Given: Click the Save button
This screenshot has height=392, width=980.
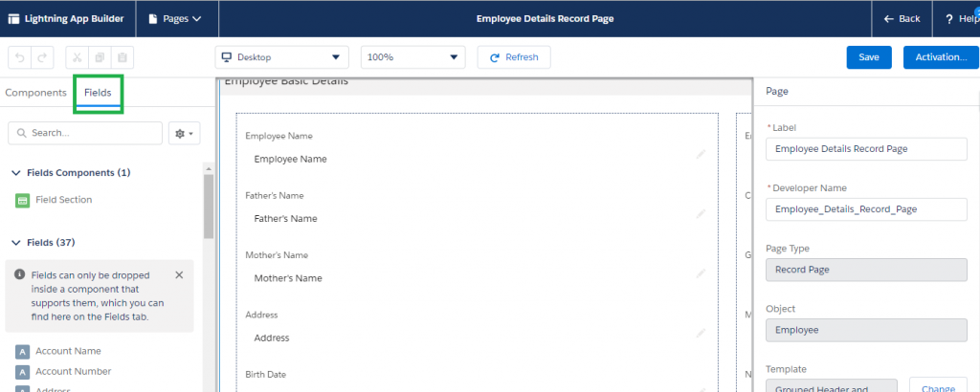Looking at the screenshot, I should (869, 57).
